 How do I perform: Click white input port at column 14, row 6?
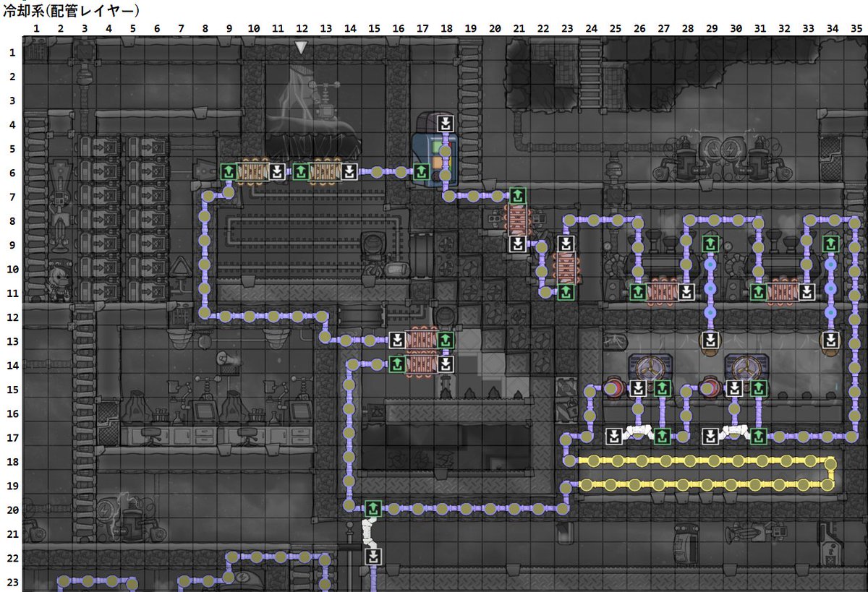coord(349,171)
